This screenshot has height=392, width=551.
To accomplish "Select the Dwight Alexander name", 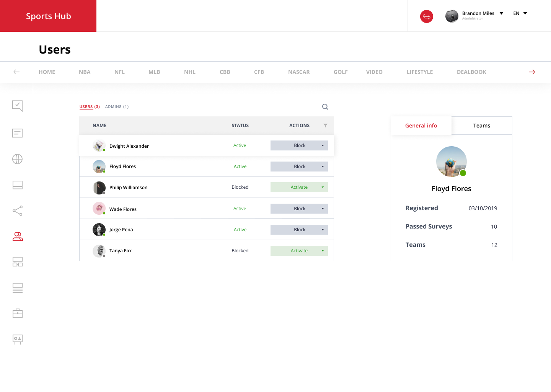I will [129, 146].
